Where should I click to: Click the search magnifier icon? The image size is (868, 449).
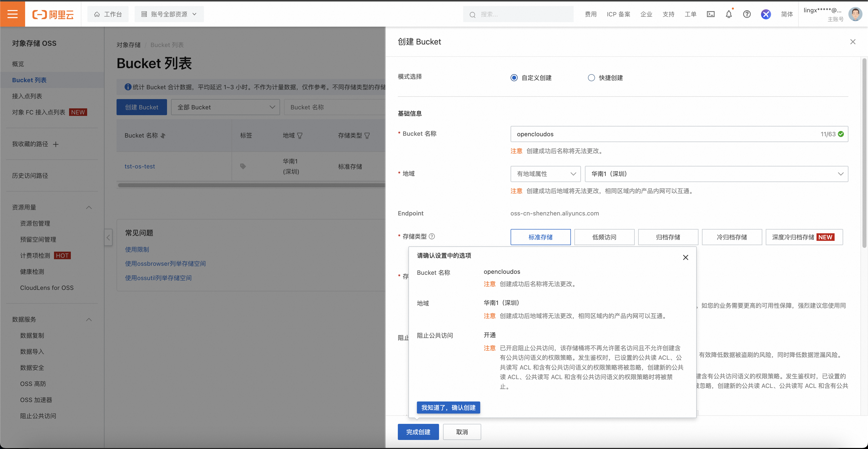[472, 15]
